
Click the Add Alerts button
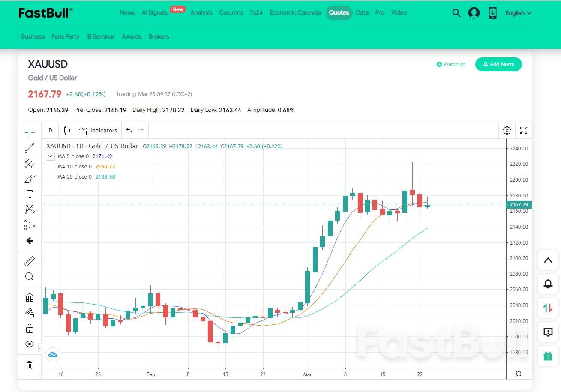498,64
